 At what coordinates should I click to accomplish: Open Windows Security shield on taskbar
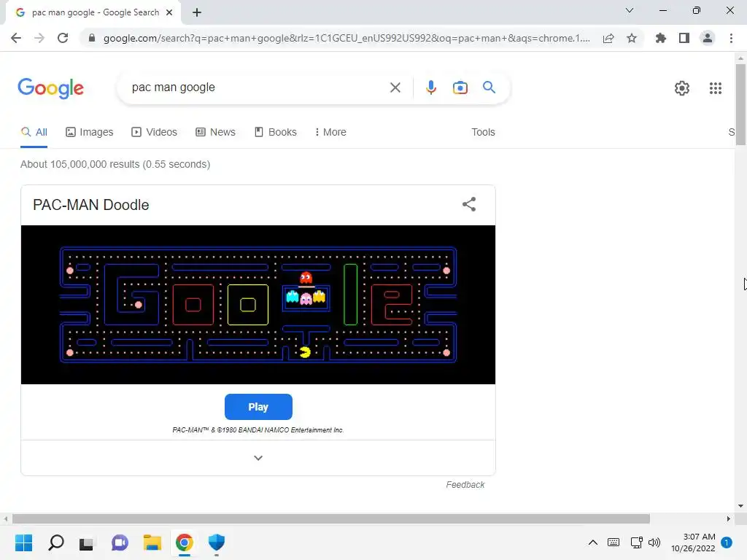point(216,542)
